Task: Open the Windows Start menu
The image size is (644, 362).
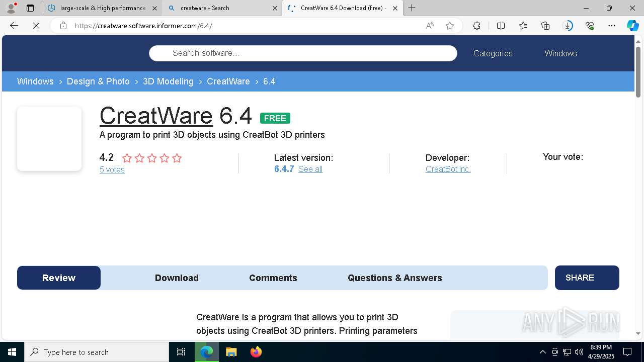Action: click(x=12, y=352)
